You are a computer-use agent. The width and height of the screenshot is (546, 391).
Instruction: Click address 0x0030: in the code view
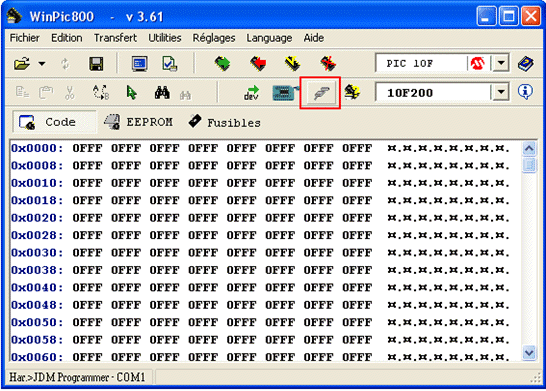pos(37,253)
